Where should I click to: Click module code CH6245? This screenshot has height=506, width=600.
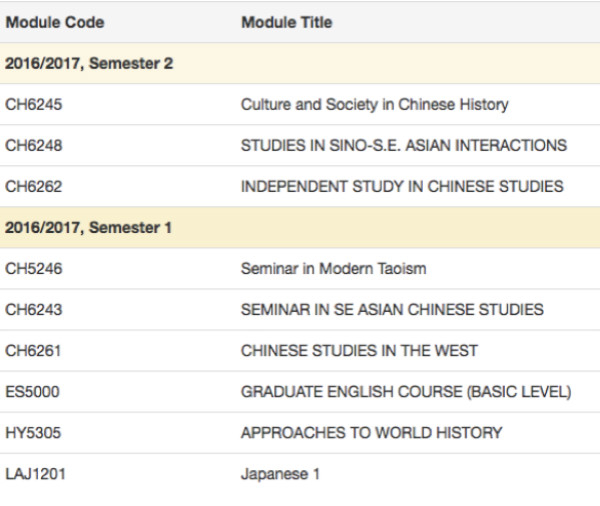pos(34,104)
